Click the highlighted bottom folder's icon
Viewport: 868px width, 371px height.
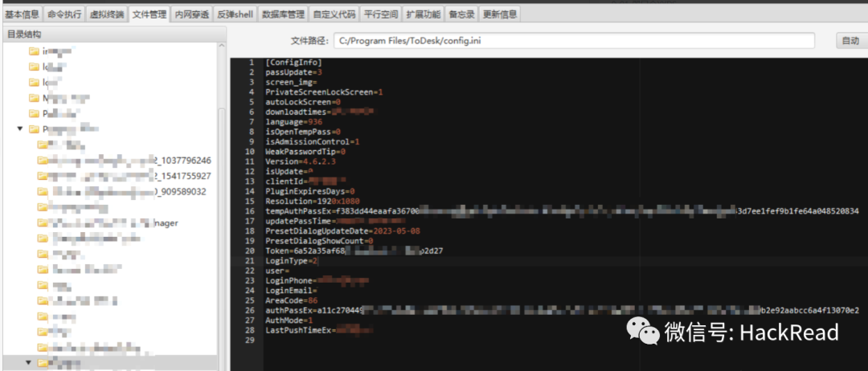click(43, 363)
